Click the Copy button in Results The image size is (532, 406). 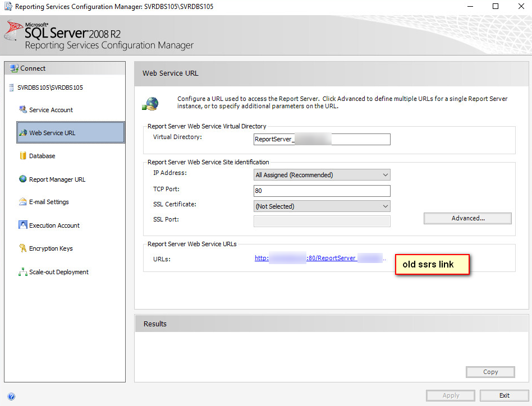pos(490,372)
